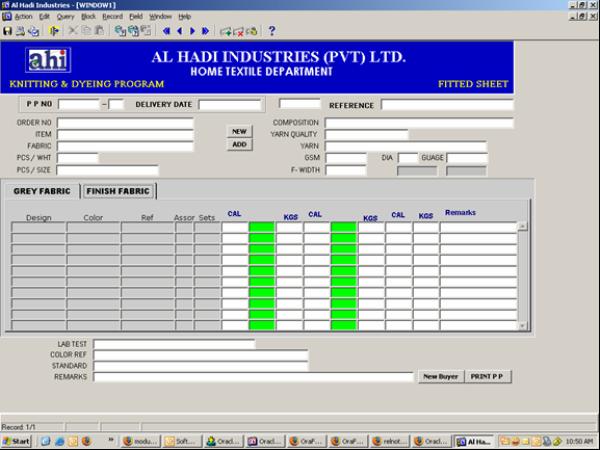Screen dimensions: 600x450
Task: Click the ITEM input field
Action: tap(125, 134)
